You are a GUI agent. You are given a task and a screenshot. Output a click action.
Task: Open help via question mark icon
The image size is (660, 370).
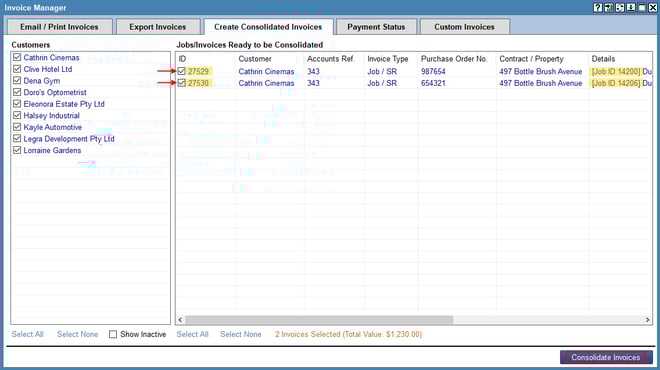pyautogui.click(x=598, y=8)
